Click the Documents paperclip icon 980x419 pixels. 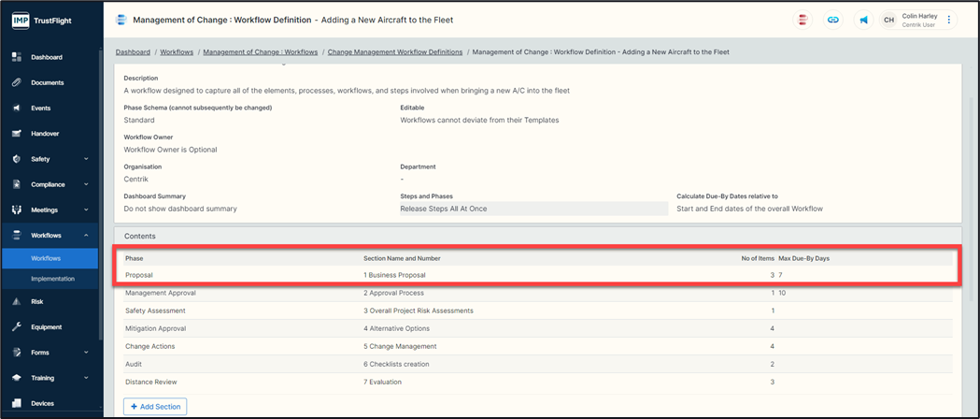coord(17,83)
